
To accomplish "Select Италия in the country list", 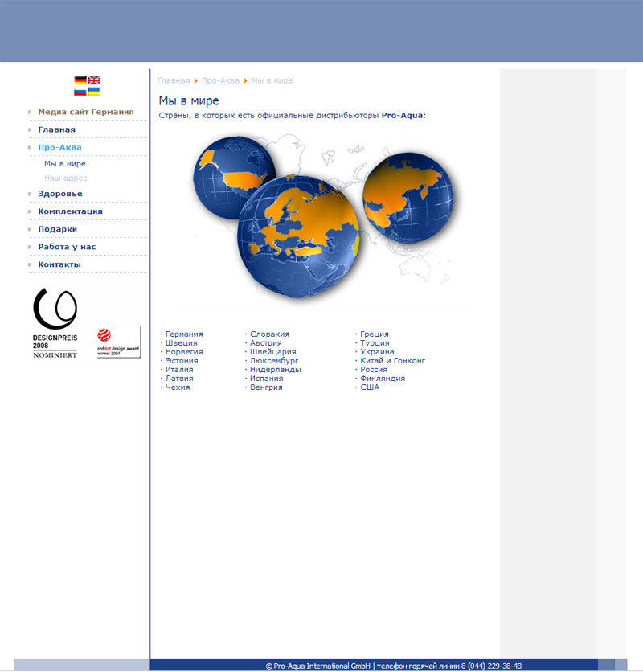I will pyautogui.click(x=179, y=370).
